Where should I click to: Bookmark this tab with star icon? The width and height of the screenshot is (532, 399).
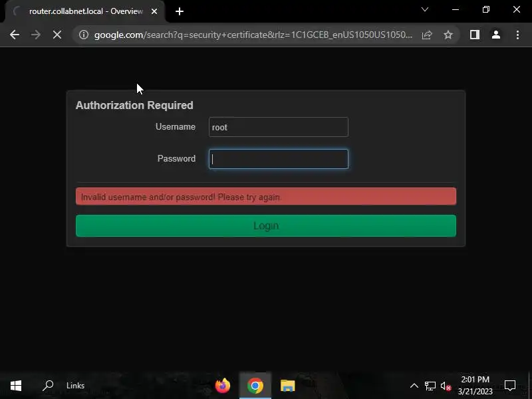tap(448, 35)
